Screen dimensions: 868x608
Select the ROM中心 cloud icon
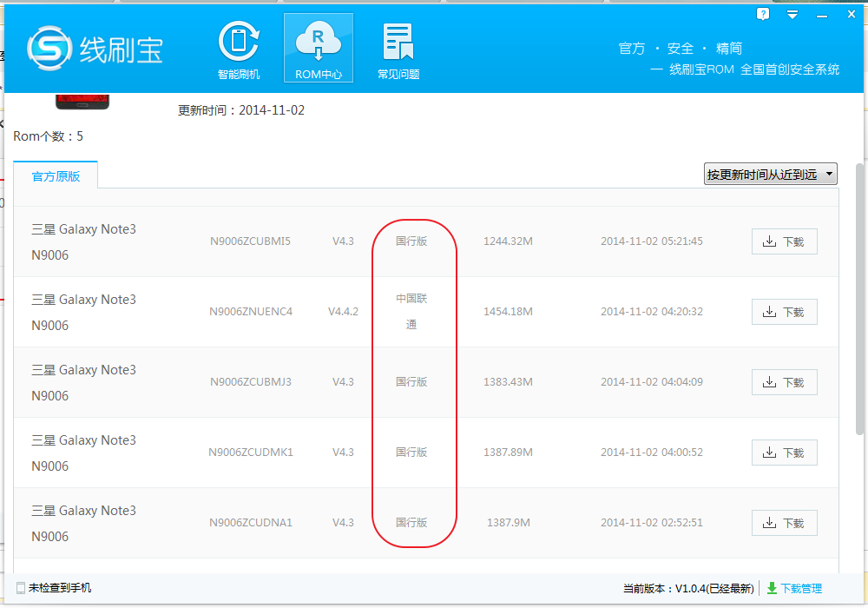point(319,48)
